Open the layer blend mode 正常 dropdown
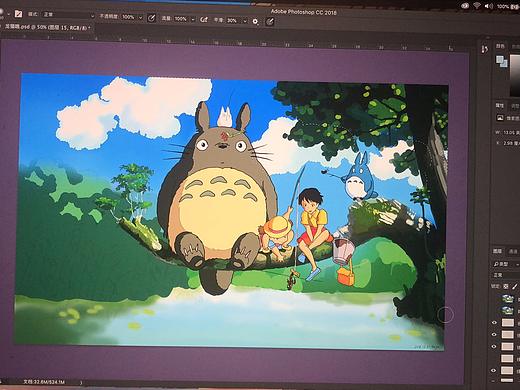The height and width of the screenshot is (390, 520). 506,275
